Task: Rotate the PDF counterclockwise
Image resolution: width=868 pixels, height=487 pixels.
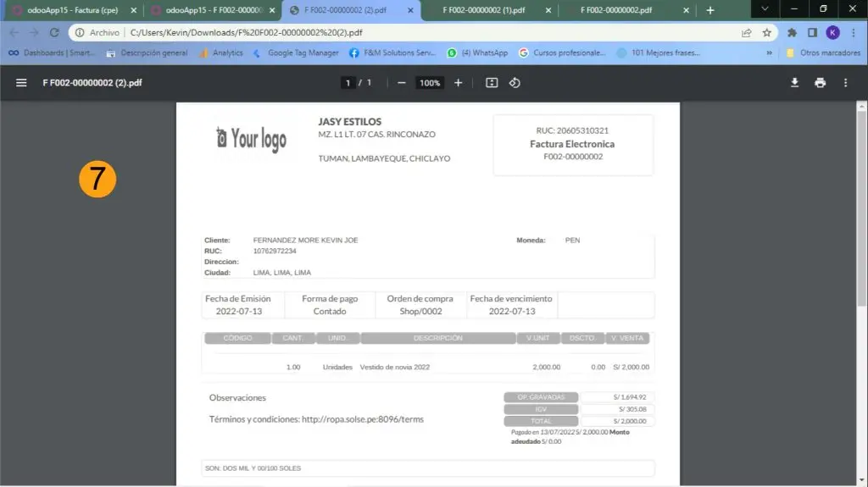Action: pyautogui.click(x=515, y=83)
